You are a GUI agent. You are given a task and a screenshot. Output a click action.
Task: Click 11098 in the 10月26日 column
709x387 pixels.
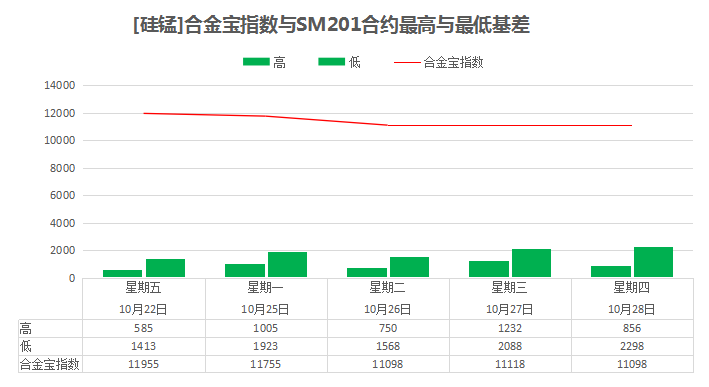[388, 364]
